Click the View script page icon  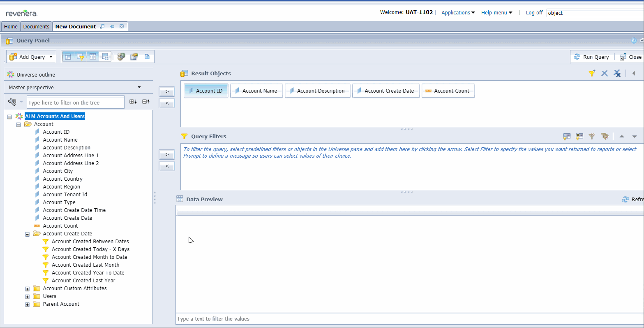point(147,56)
